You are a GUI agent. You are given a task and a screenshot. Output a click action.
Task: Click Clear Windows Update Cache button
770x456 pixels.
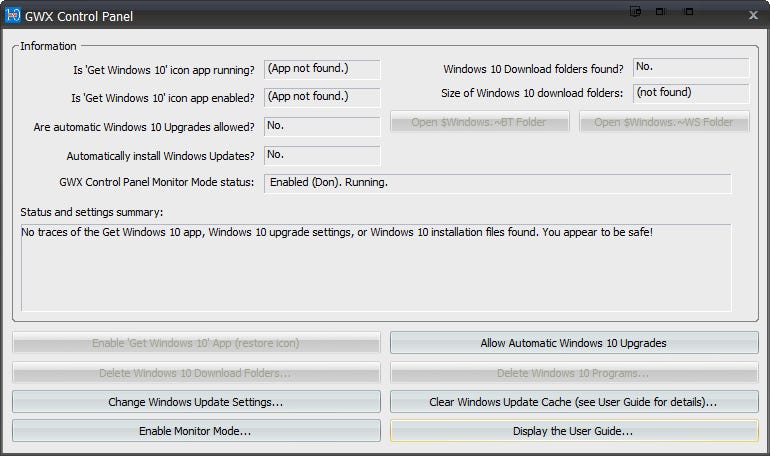[574, 402]
